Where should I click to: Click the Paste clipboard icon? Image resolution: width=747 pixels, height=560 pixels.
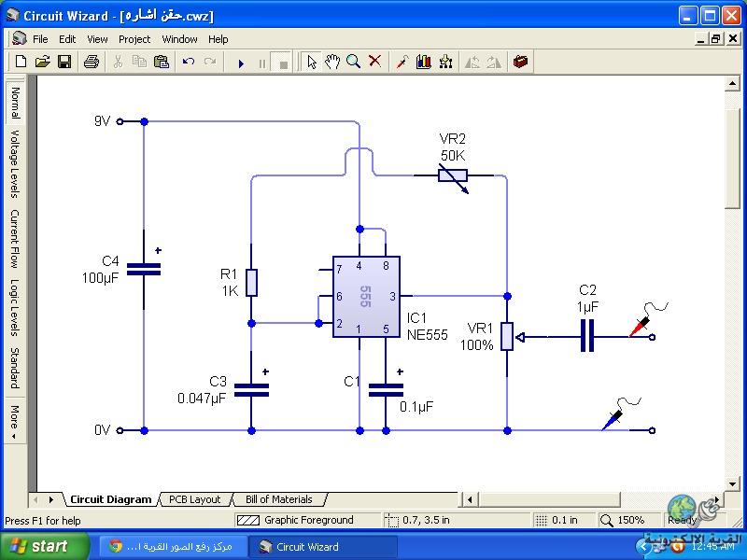tap(162, 62)
